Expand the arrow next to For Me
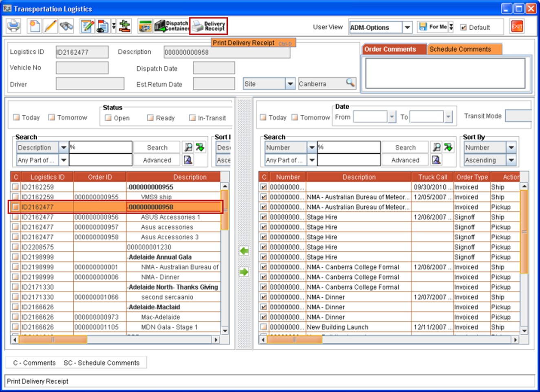540x392 pixels. (451, 27)
